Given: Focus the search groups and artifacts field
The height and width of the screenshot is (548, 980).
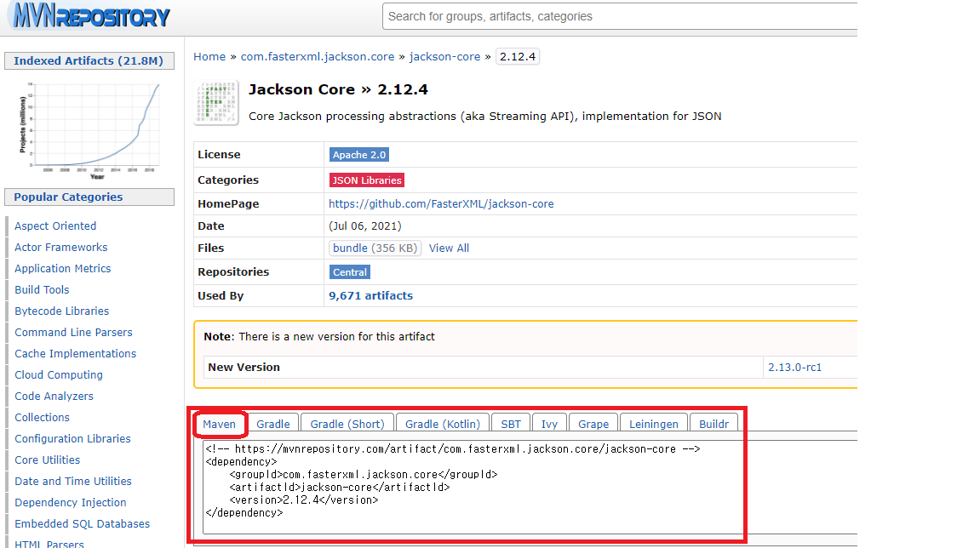Looking at the screenshot, I should [x=619, y=16].
